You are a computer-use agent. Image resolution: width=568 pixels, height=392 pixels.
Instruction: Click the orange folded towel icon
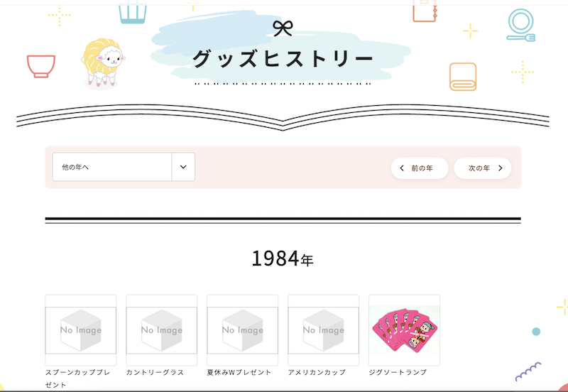coord(463,76)
